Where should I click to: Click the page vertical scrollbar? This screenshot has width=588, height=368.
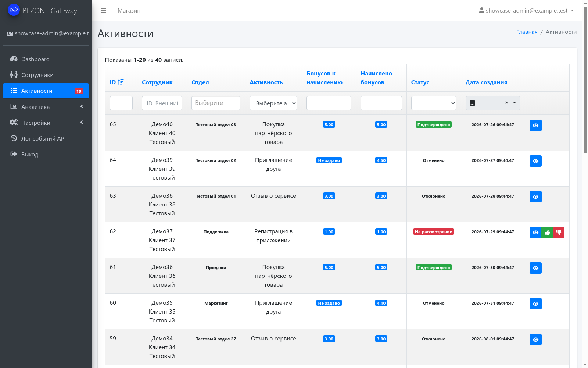tap(585, 79)
